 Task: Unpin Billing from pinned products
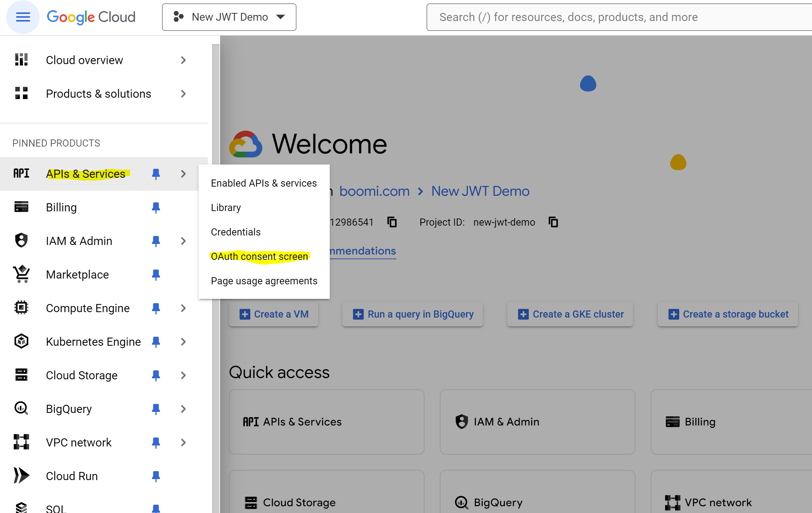click(x=156, y=207)
